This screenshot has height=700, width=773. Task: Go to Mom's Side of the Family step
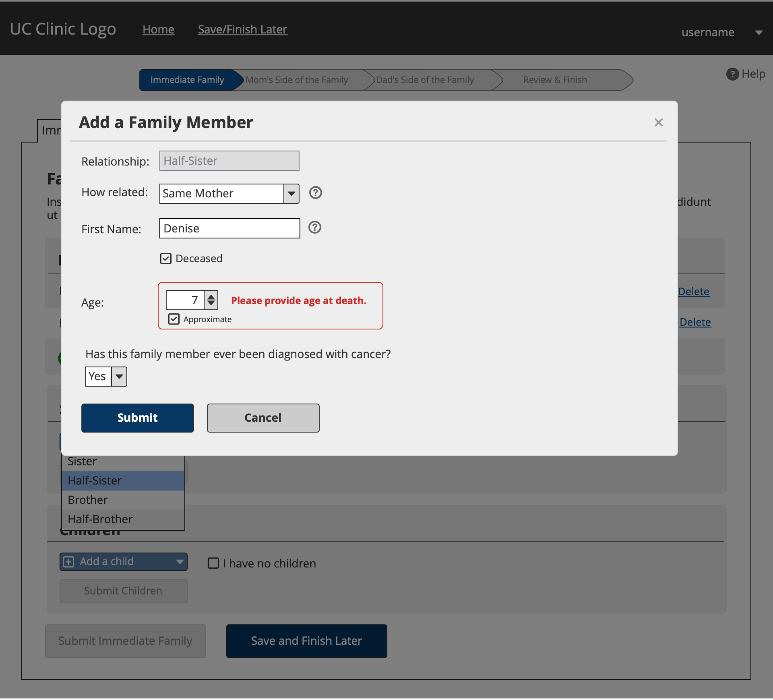297,80
